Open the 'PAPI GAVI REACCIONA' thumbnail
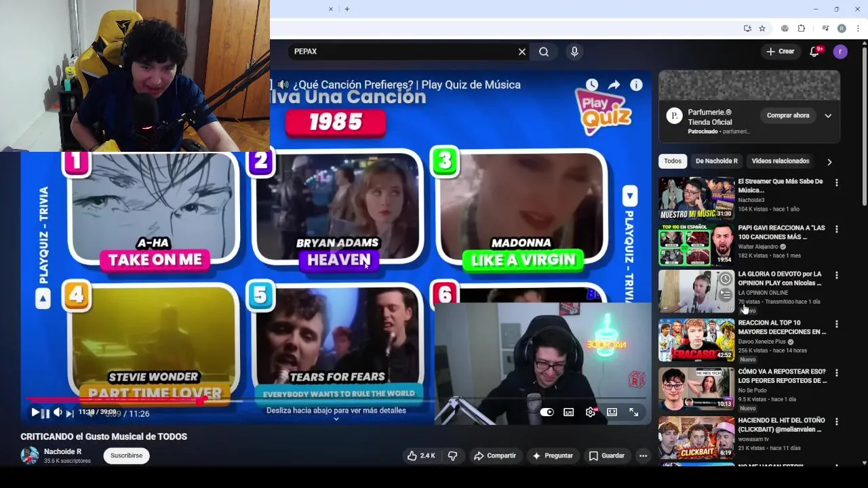 [x=696, y=245]
